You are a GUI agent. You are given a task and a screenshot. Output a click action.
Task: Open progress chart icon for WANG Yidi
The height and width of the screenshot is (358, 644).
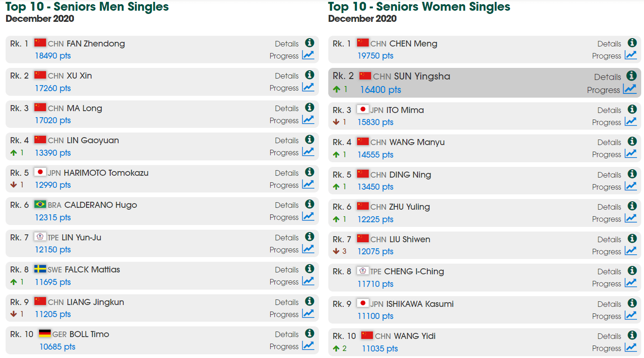coord(631,347)
